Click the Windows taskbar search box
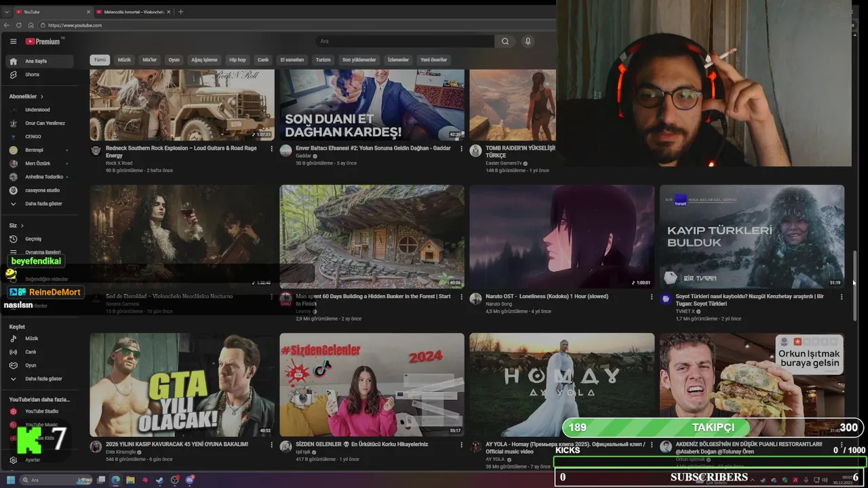Screen dimensions: 868x488 [x=56, y=480]
